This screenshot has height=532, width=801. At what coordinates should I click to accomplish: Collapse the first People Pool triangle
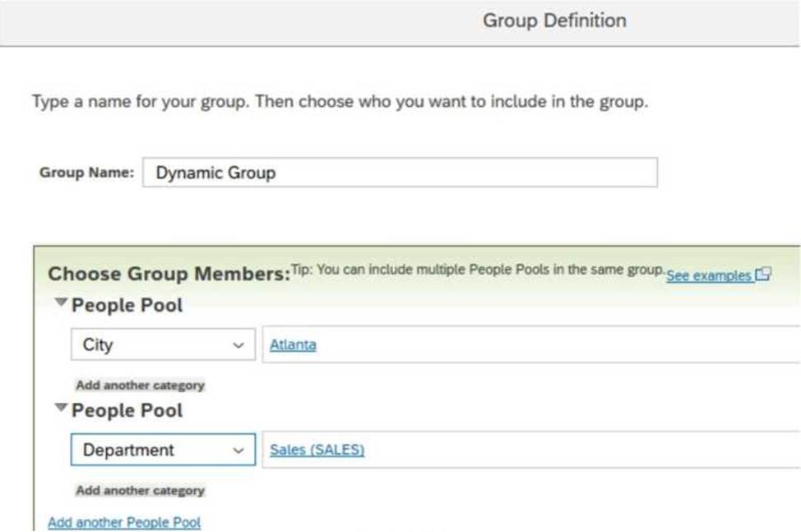61,303
